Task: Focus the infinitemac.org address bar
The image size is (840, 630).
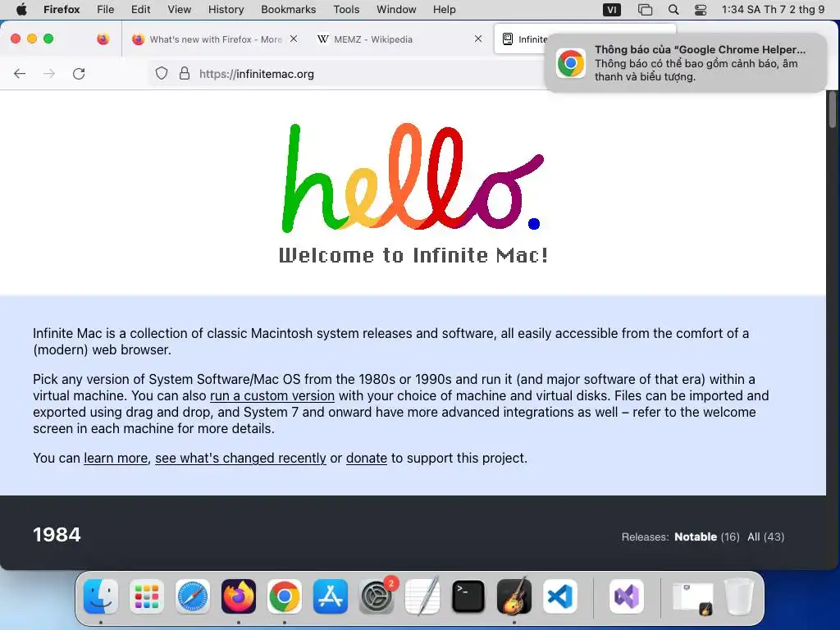Action: click(348, 74)
